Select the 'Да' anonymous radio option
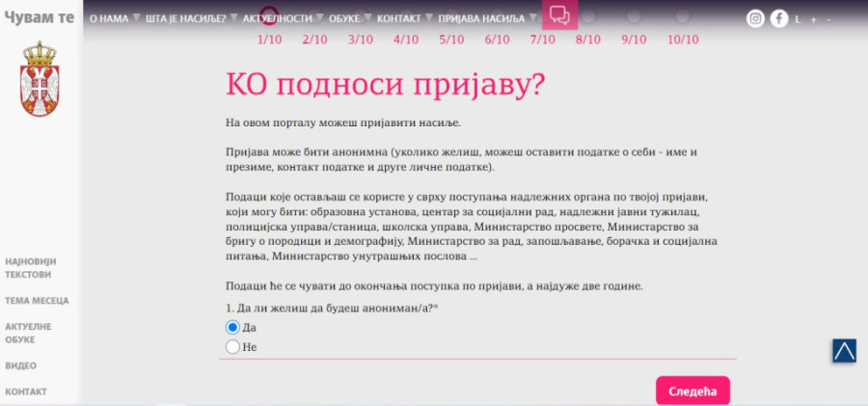 [x=232, y=327]
